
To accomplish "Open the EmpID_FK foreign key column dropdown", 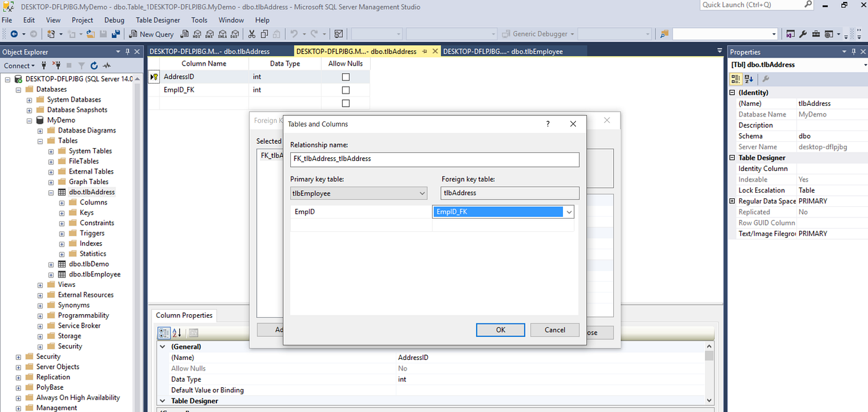I will [568, 211].
